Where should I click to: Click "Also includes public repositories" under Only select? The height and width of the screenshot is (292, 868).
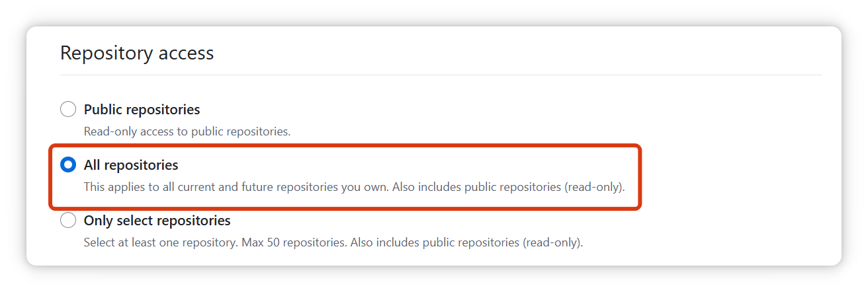pyautogui.click(x=435, y=242)
